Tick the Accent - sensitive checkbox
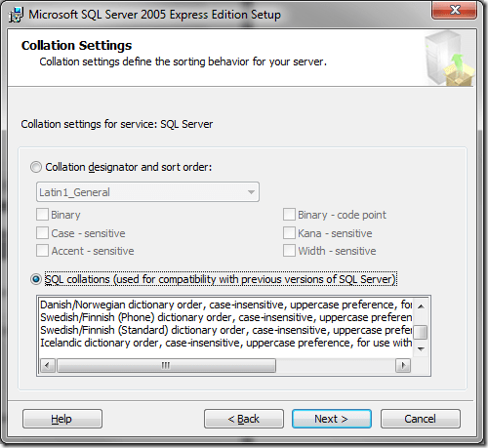 pyautogui.click(x=42, y=251)
